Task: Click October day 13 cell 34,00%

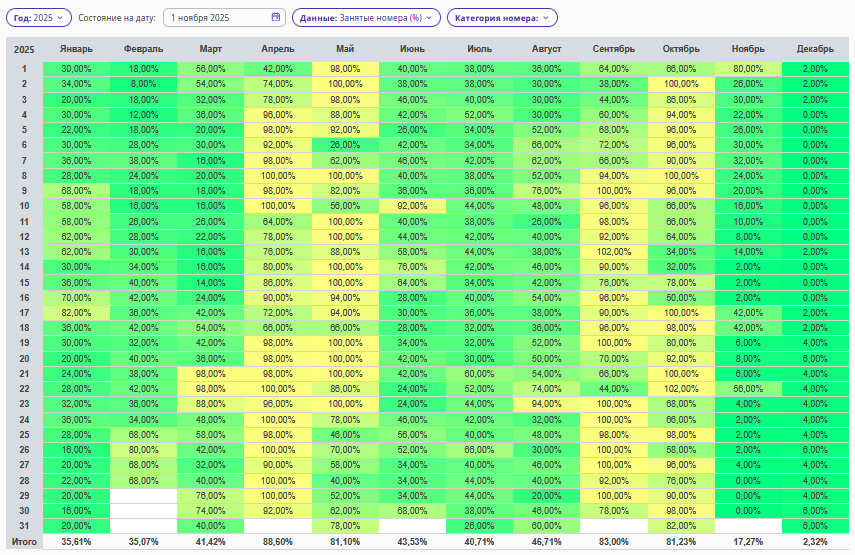Action: (681, 252)
